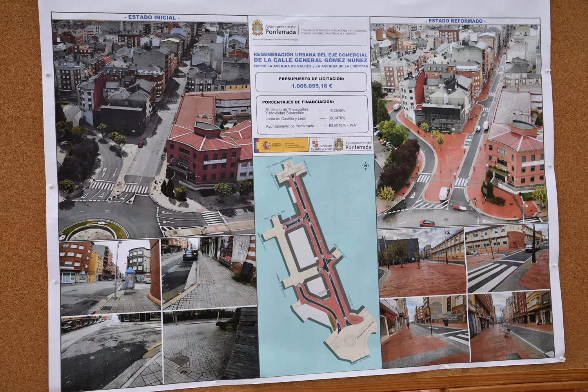Click the bottom Ayuntamiento de Ponferrada logo
The image size is (588, 392).
(353, 145)
